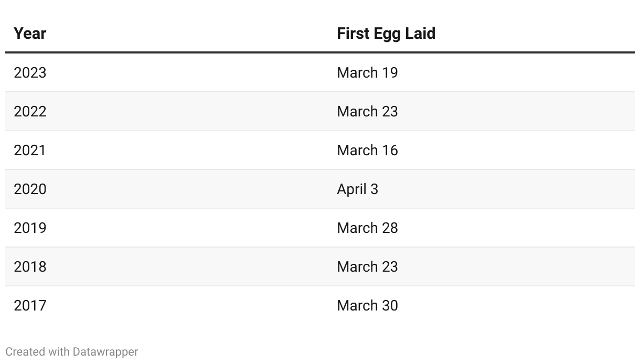Image resolution: width=640 pixels, height=364 pixels.
Task: Click the 2017 year cell
Action: [x=30, y=305]
